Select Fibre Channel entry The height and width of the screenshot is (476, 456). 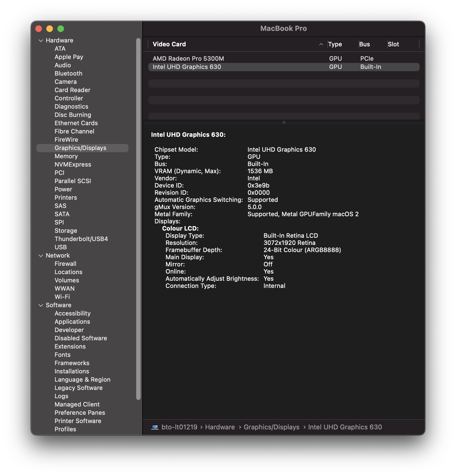(x=74, y=132)
